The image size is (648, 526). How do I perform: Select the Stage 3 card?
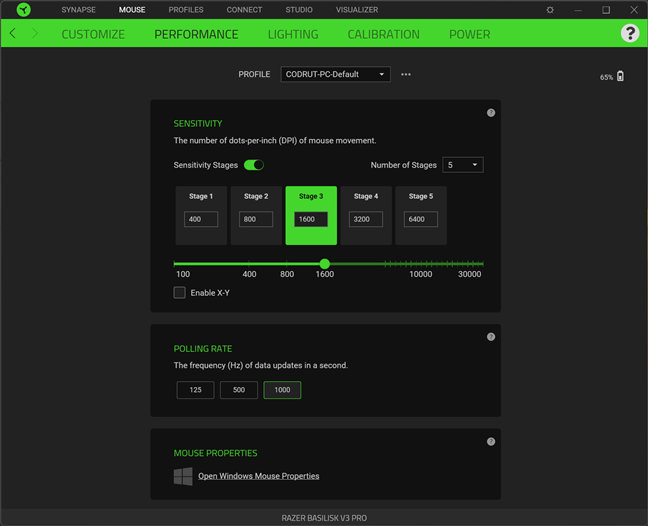[311, 215]
